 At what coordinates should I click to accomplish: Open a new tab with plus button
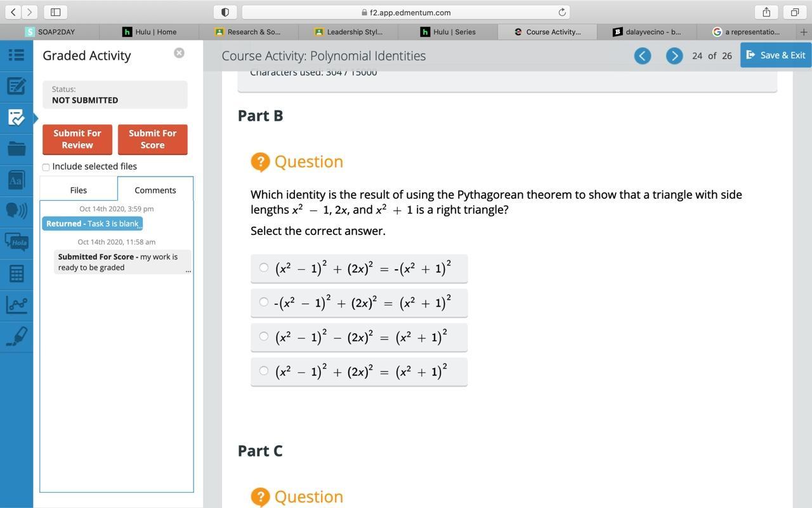coord(804,32)
